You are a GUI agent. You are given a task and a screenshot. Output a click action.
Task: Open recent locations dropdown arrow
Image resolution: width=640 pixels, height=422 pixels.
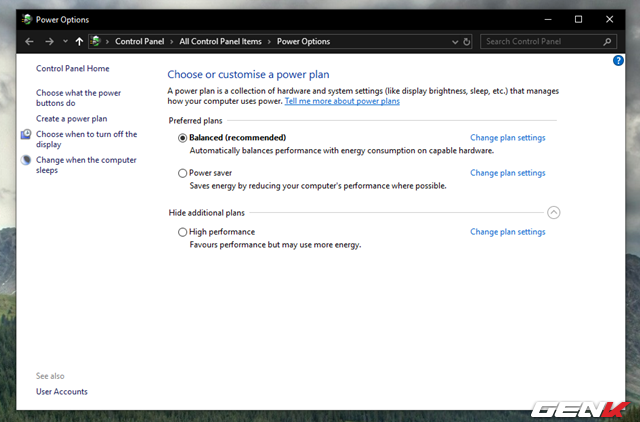pyautogui.click(x=65, y=41)
